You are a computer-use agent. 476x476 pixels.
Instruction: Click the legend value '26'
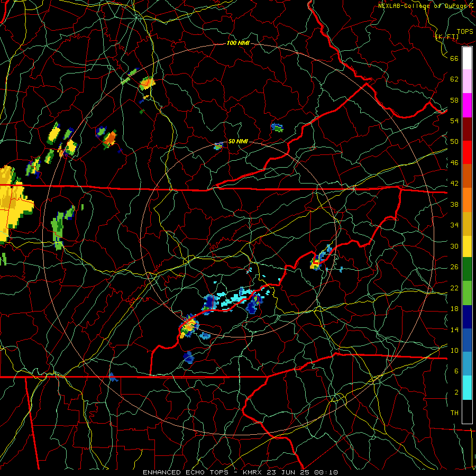pos(454,267)
